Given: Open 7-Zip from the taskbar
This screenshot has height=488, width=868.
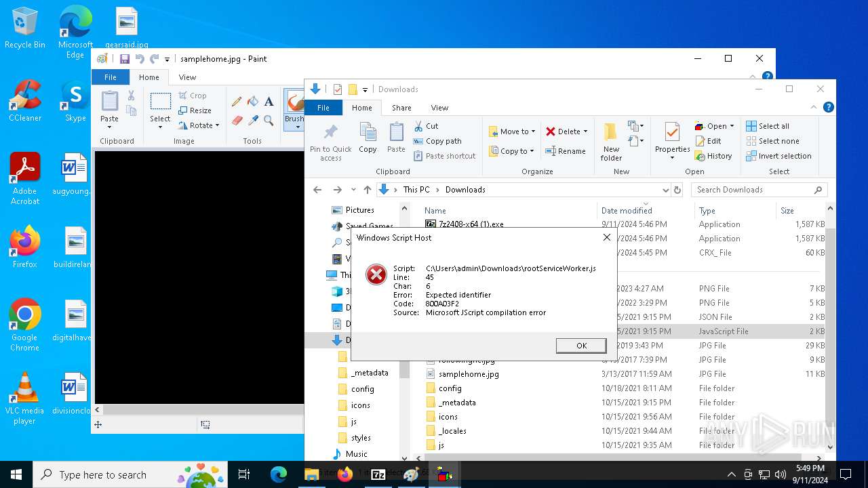Looking at the screenshot, I should 378,474.
